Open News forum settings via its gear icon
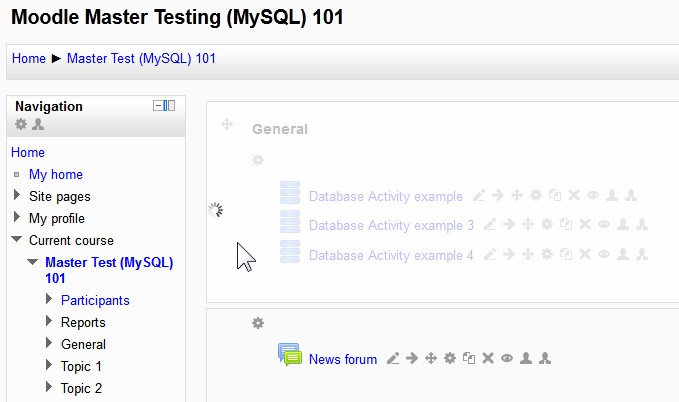679x402 pixels. pos(450,358)
